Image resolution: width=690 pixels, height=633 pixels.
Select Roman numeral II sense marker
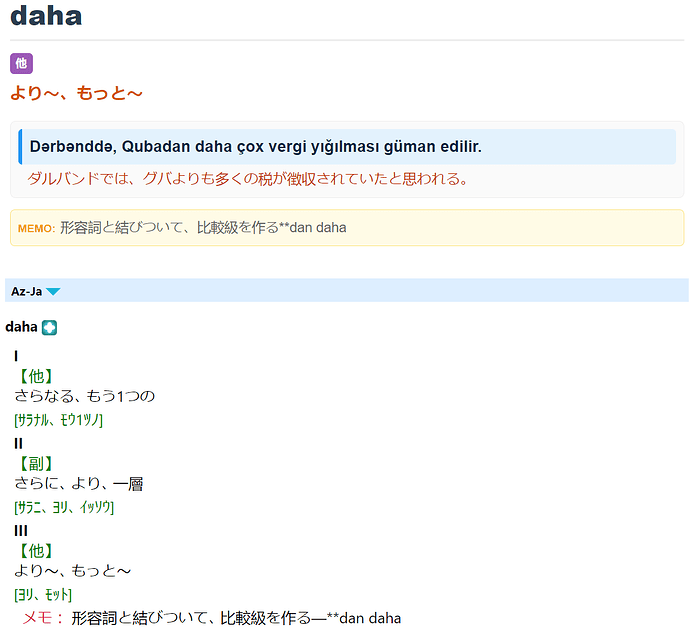19,443
